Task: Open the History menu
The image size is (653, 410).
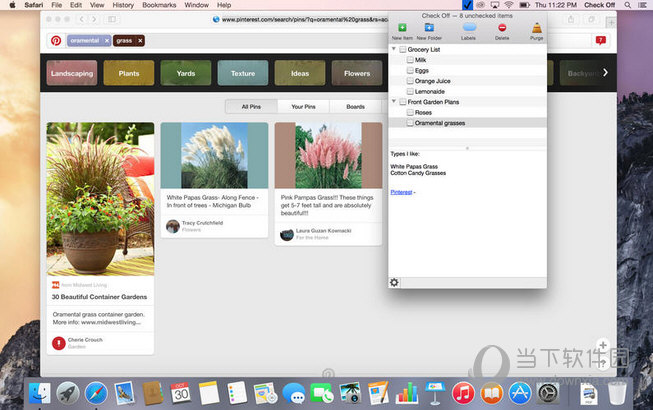Action: (x=123, y=5)
